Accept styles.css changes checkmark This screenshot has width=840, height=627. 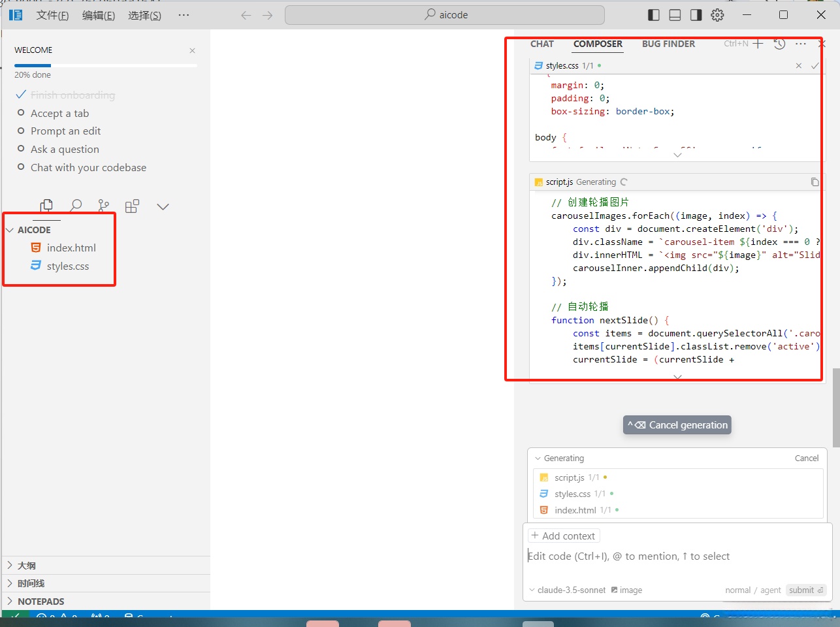coord(815,66)
